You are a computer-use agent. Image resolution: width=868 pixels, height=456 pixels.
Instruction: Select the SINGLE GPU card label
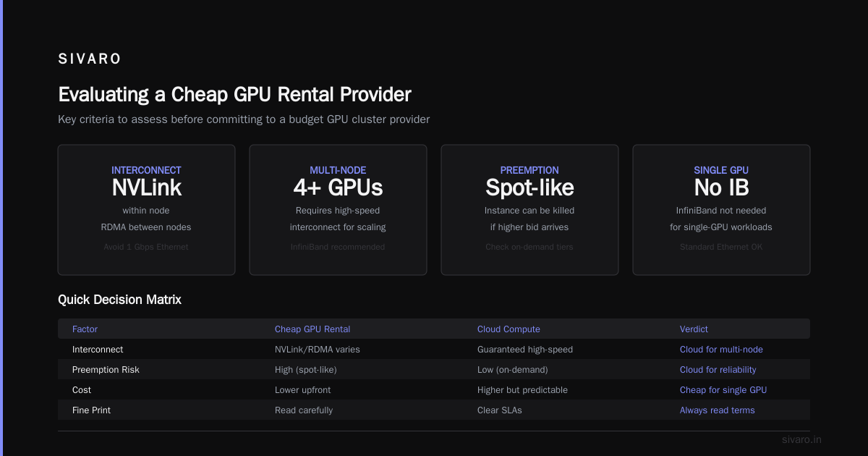pos(721,170)
